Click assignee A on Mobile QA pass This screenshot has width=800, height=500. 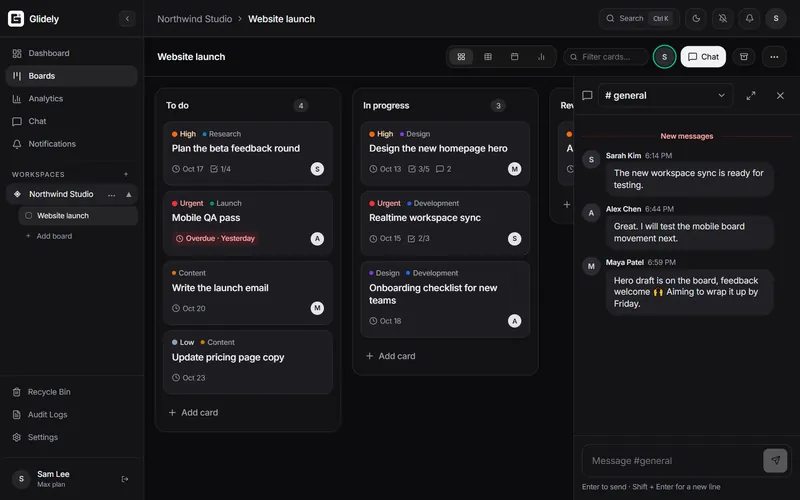pos(317,238)
